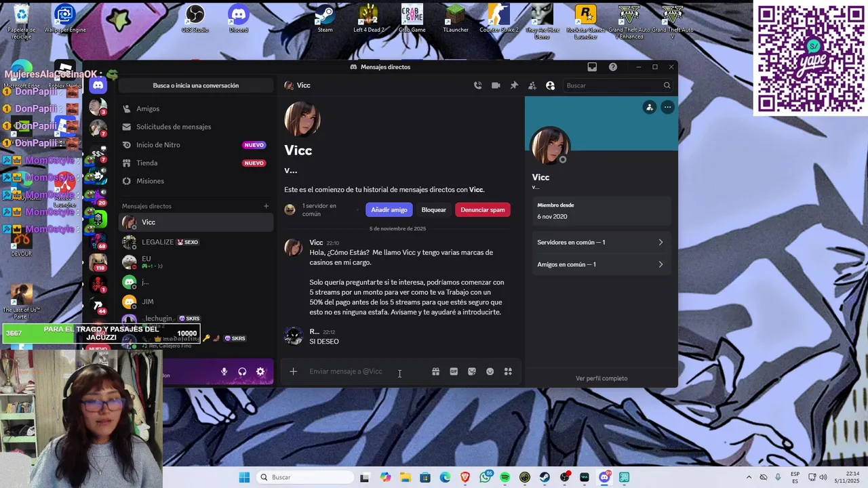Open the Discord help icon

pos(613,67)
